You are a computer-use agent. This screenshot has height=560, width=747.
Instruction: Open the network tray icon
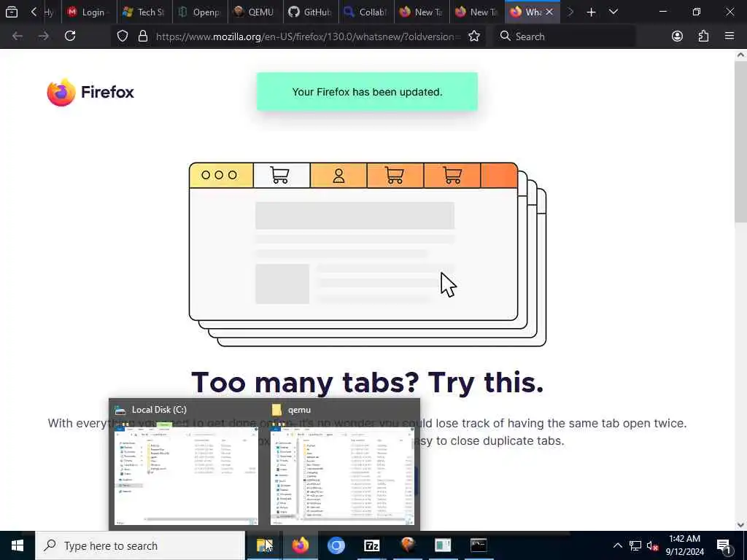click(635, 545)
